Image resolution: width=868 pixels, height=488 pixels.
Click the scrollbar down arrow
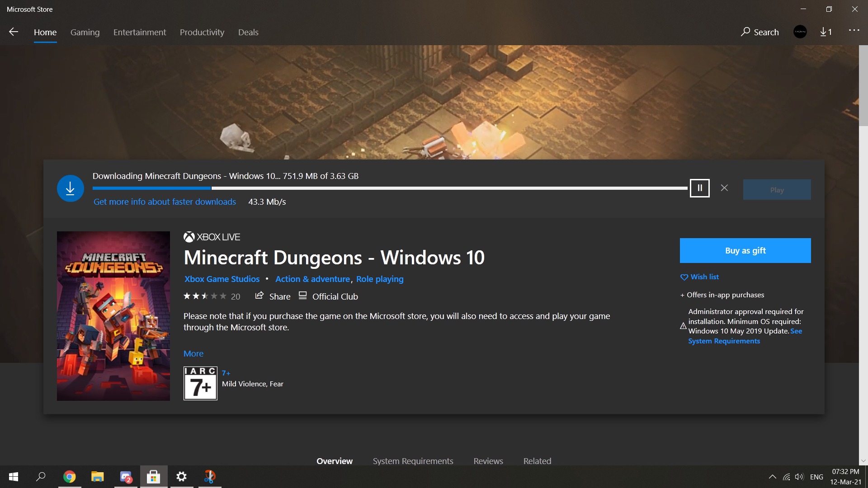863,461
